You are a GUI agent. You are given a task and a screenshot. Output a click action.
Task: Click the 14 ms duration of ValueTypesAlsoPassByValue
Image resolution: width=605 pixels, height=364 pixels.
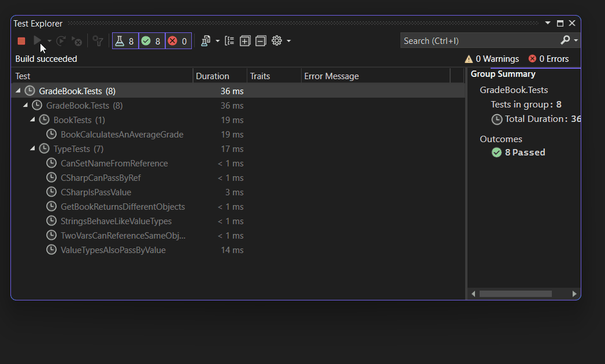[x=232, y=250]
